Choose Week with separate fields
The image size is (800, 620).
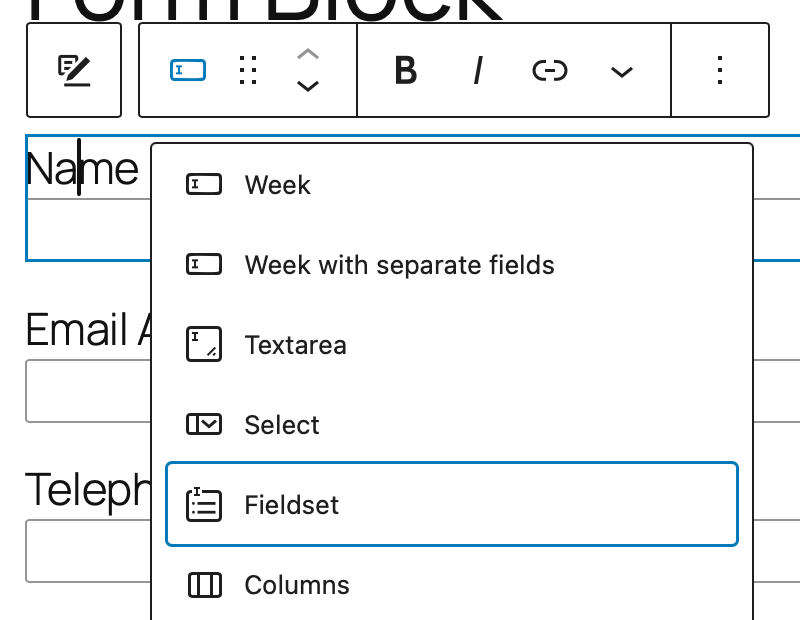(x=399, y=264)
